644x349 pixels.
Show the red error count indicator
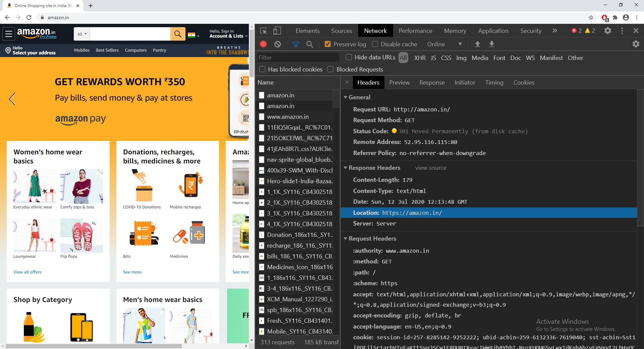point(576,31)
